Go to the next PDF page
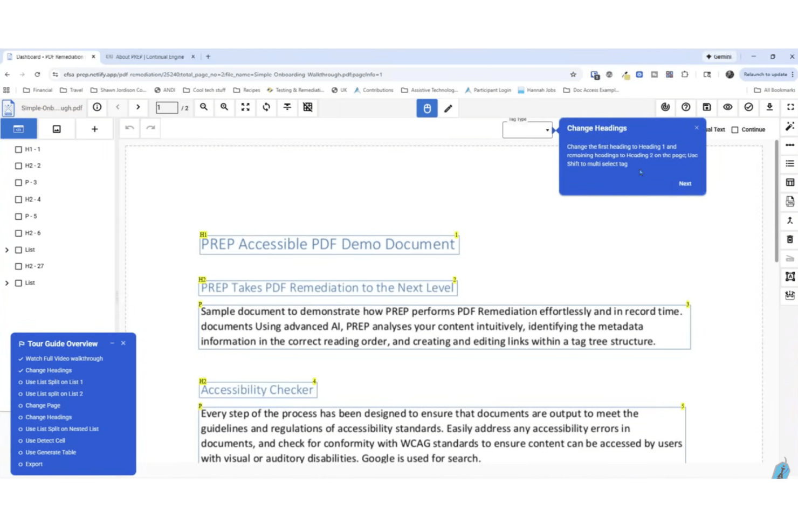Screen dimensions: 798x532 138,107
